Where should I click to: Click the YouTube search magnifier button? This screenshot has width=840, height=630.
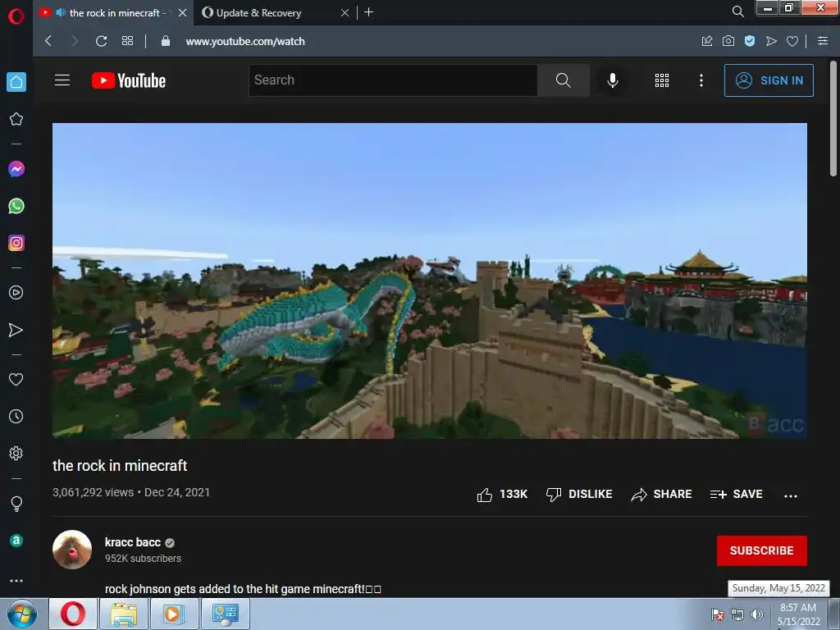coord(563,80)
